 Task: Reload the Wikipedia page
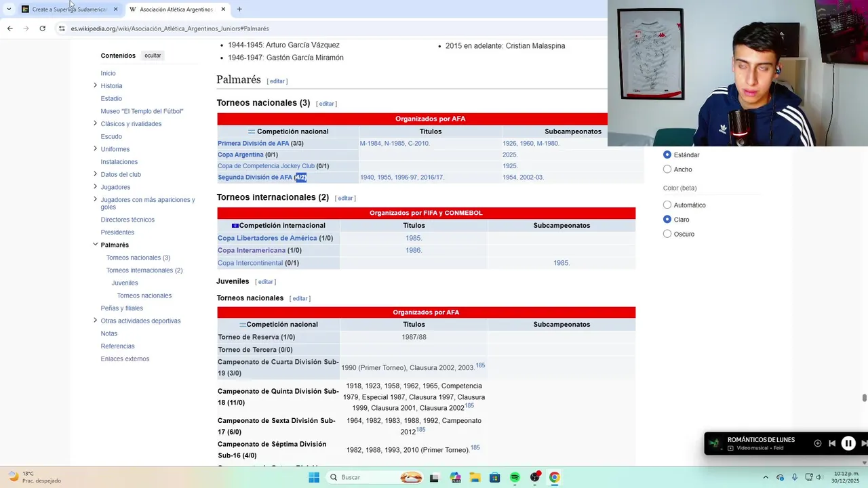point(42,28)
